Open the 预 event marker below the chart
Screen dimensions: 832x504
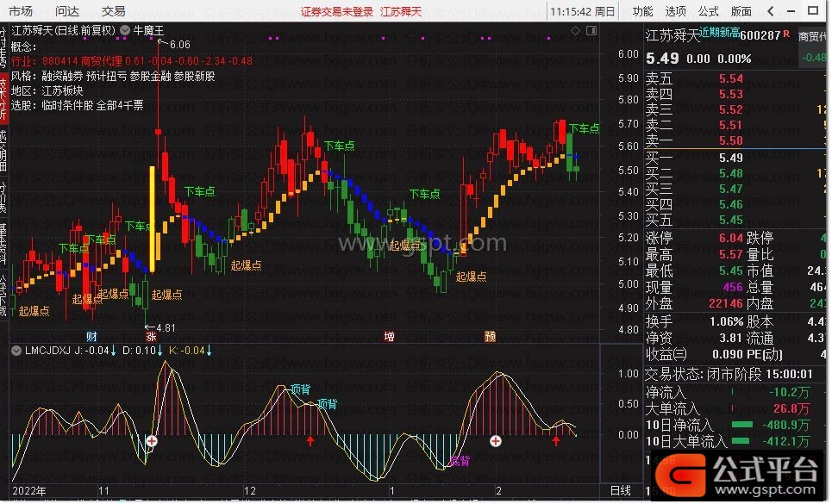pos(491,337)
